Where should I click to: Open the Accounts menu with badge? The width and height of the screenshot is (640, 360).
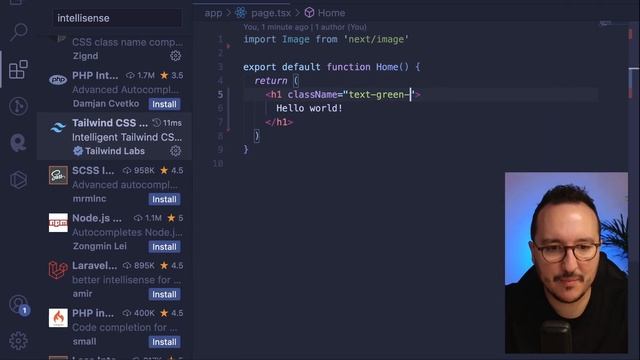[x=19, y=304]
